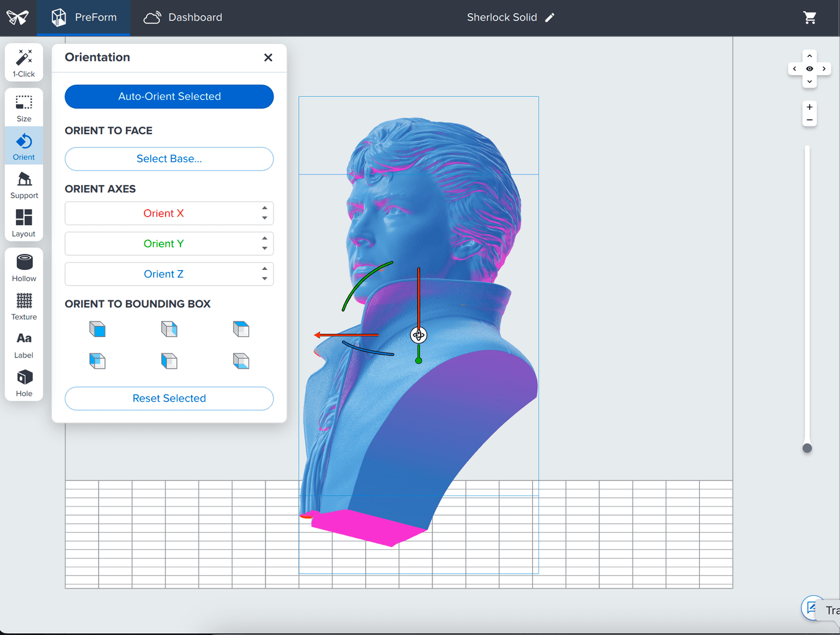The height and width of the screenshot is (635, 840).
Task: Rotate camera view upward
Action: (x=810, y=56)
